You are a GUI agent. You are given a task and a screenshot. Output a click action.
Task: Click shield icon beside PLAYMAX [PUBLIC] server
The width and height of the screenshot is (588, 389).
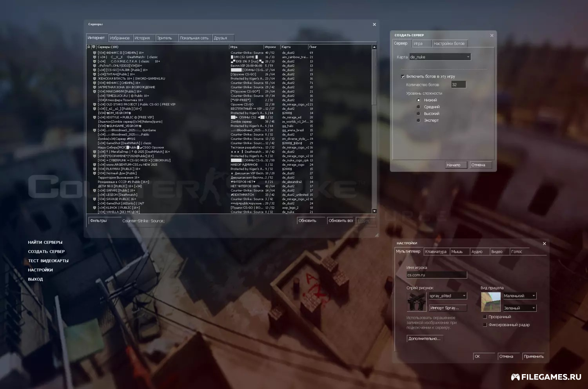pos(94,169)
